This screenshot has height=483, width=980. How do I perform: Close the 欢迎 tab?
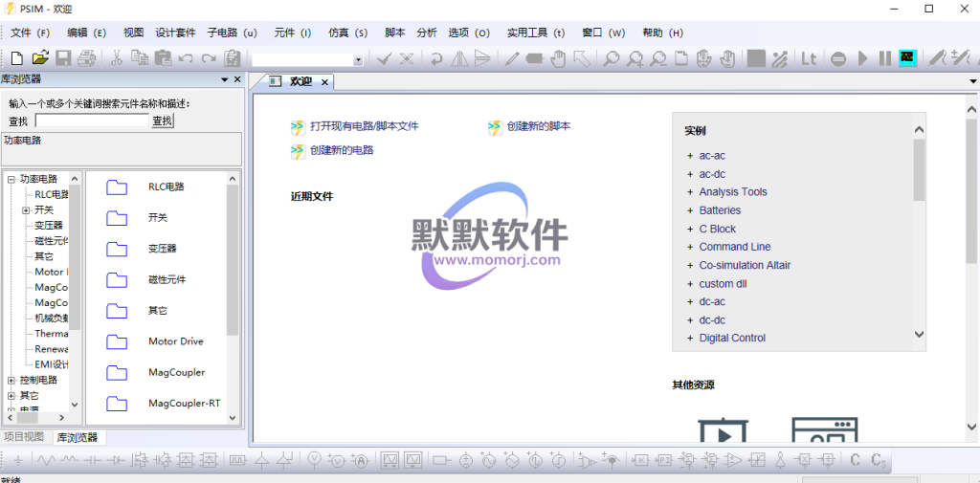(324, 82)
